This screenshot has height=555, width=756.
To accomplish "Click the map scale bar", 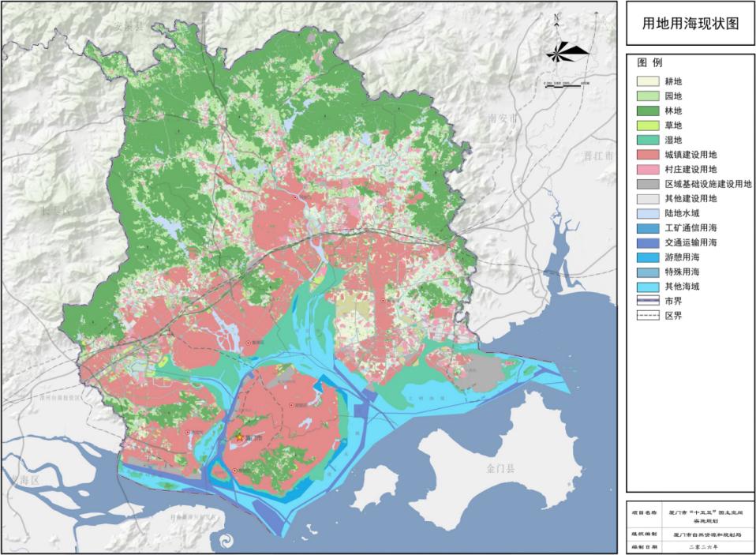I will pyautogui.click(x=567, y=84).
